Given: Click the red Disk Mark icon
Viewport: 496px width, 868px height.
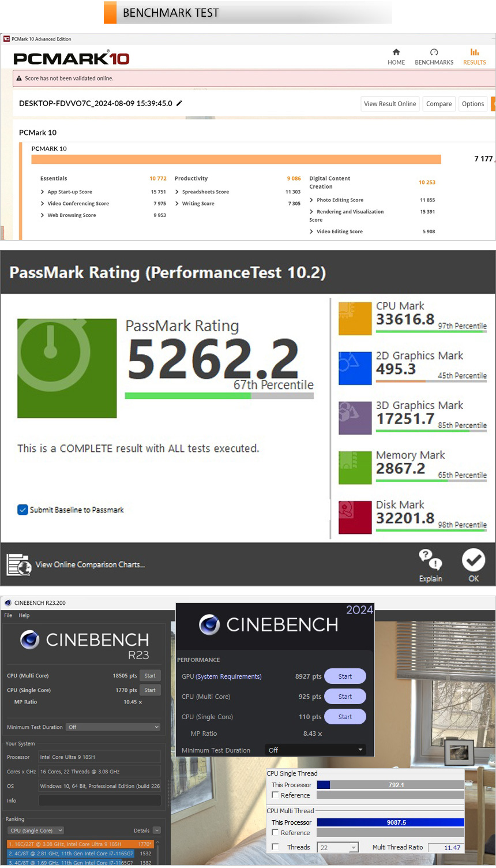Looking at the screenshot, I should [x=355, y=517].
